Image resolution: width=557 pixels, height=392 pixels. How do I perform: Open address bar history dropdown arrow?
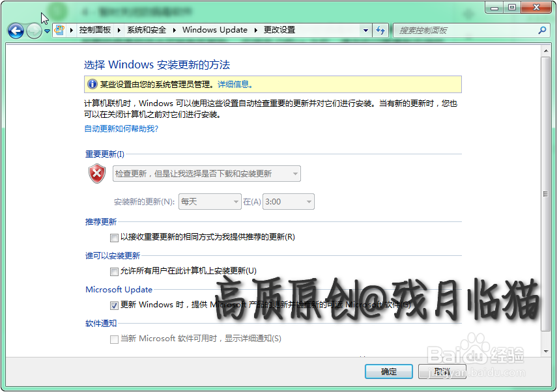click(365, 31)
